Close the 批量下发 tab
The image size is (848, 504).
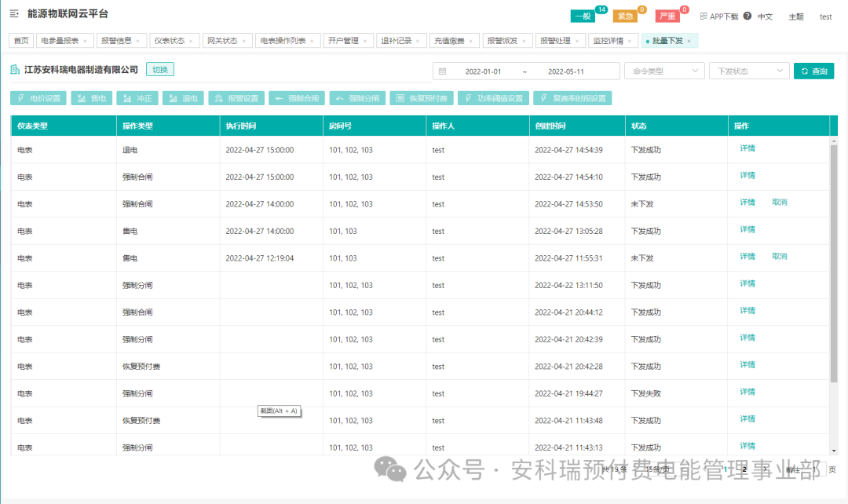point(689,41)
